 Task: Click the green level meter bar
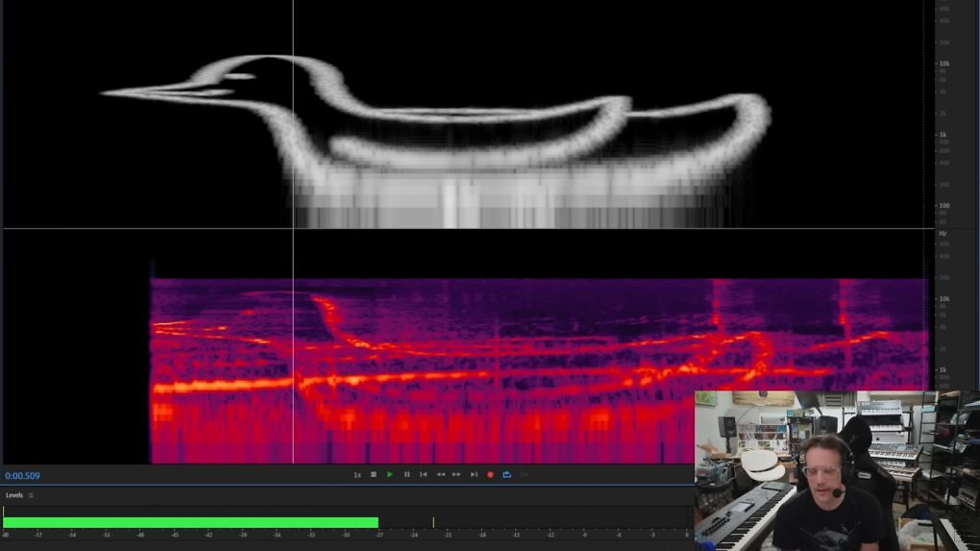pyautogui.click(x=190, y=522)
